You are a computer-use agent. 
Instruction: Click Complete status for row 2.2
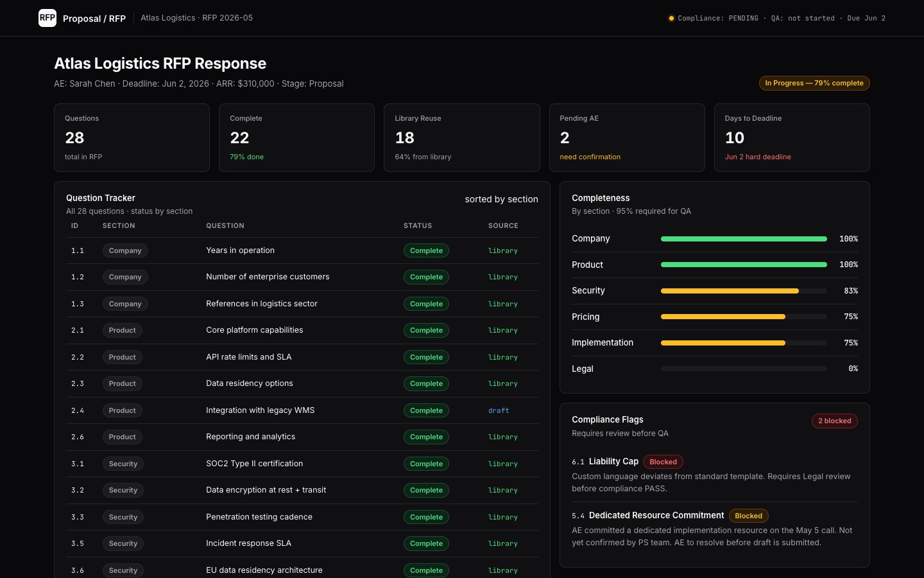click(x=426, y=357)
